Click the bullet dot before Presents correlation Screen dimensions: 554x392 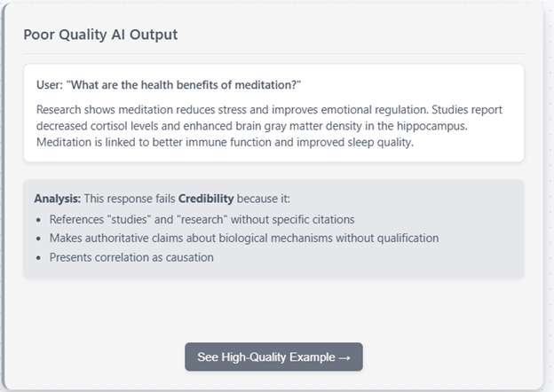click(38, 258)
